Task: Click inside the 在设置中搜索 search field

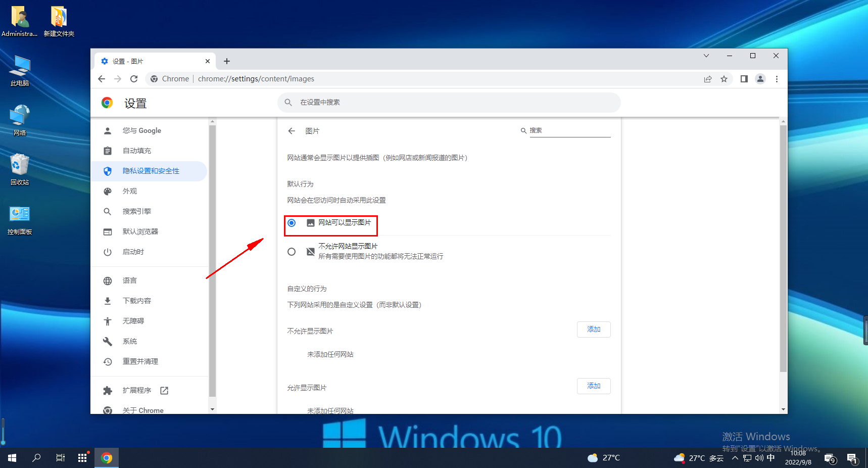Action: click(449, 102)
